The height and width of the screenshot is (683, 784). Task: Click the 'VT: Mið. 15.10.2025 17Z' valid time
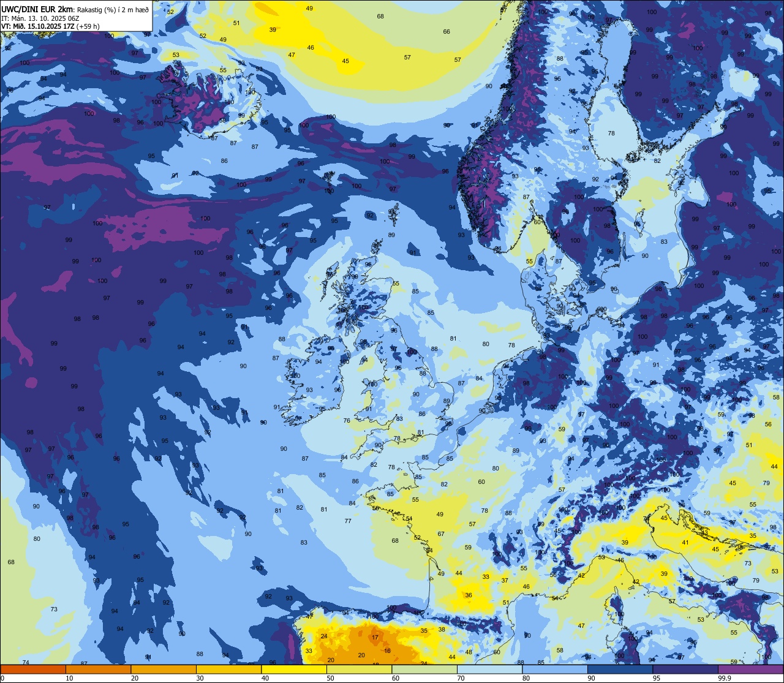tap(37, 26)
